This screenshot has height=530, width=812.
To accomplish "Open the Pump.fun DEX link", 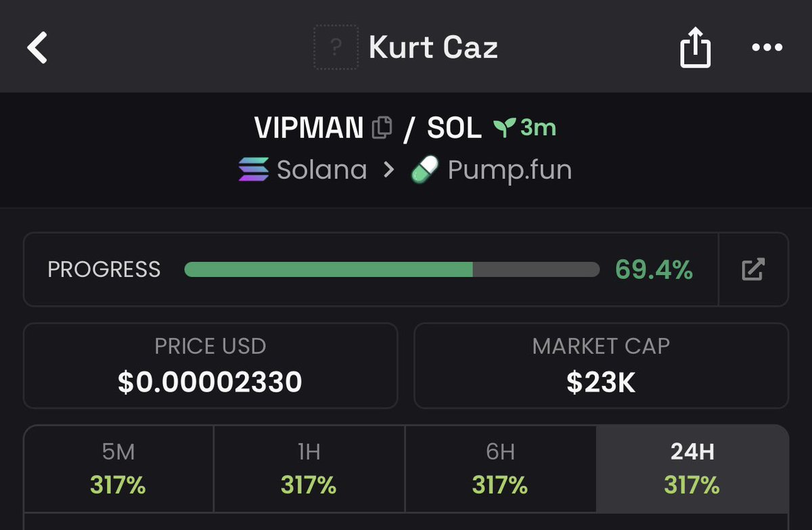I will pyautogui.click(x=491, y=169).
